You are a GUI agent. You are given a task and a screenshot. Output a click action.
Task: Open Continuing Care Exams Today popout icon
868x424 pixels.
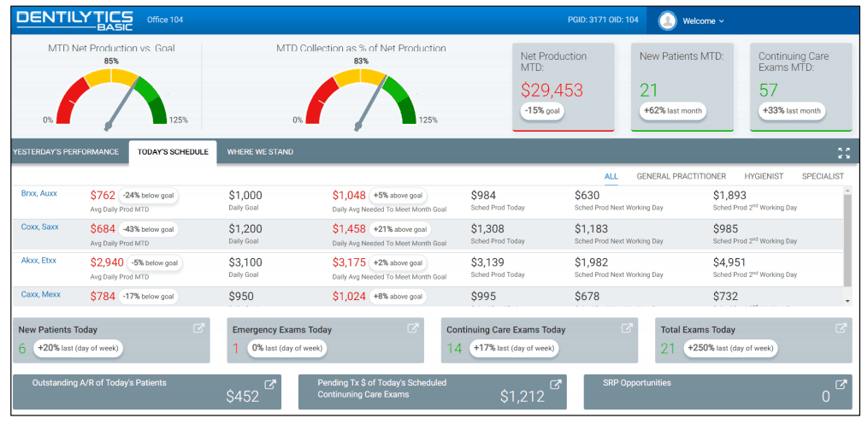point(627,328)
